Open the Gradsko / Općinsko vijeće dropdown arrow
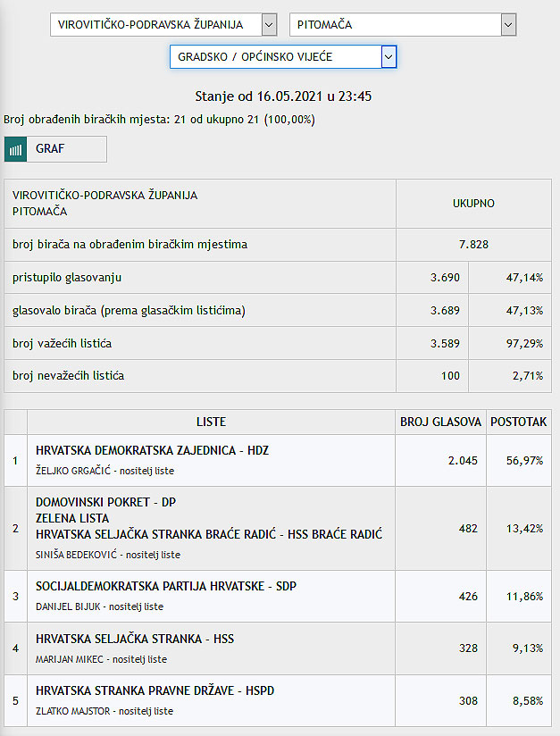Image resolution: width=560 pixels, height=736 pixels. [x=389, y=57]
